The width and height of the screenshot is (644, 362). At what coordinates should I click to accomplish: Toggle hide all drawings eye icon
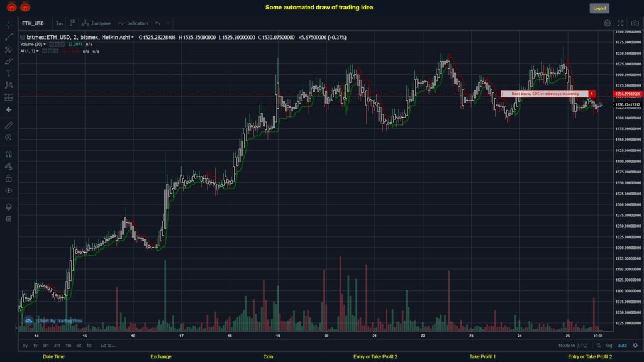click(x=9, y=190)
